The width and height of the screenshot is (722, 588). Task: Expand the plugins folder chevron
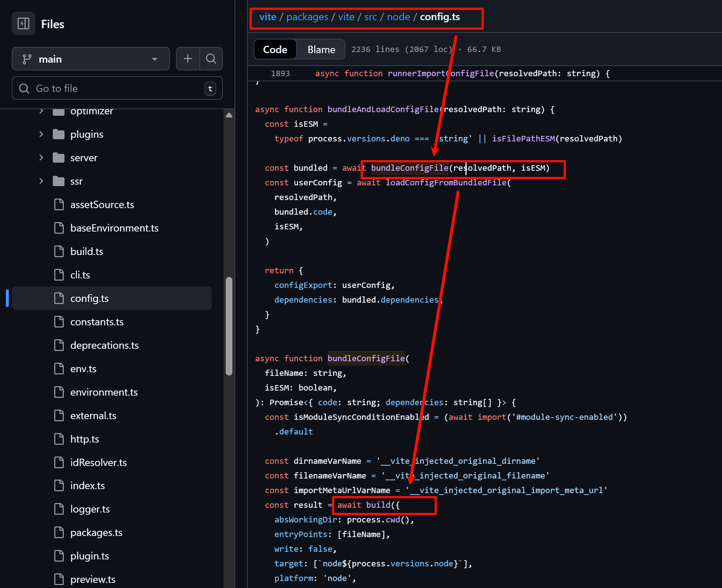pos(41,134)
